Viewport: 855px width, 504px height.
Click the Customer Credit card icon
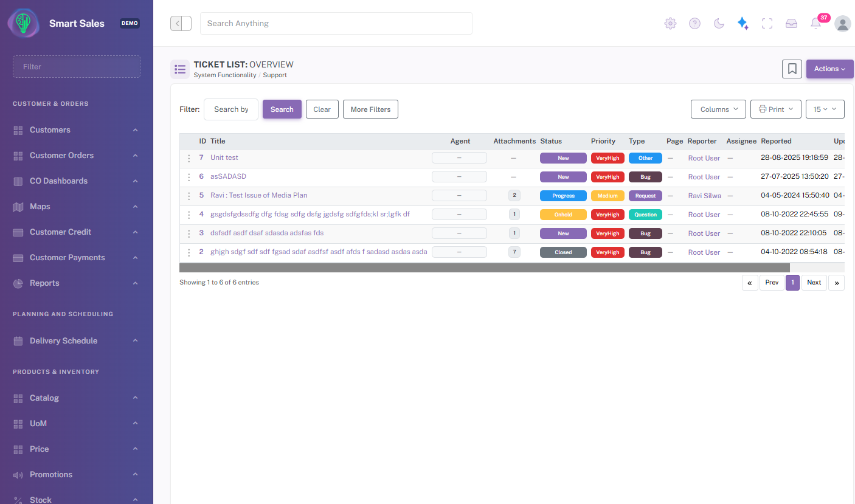click(x=18, y=232)
